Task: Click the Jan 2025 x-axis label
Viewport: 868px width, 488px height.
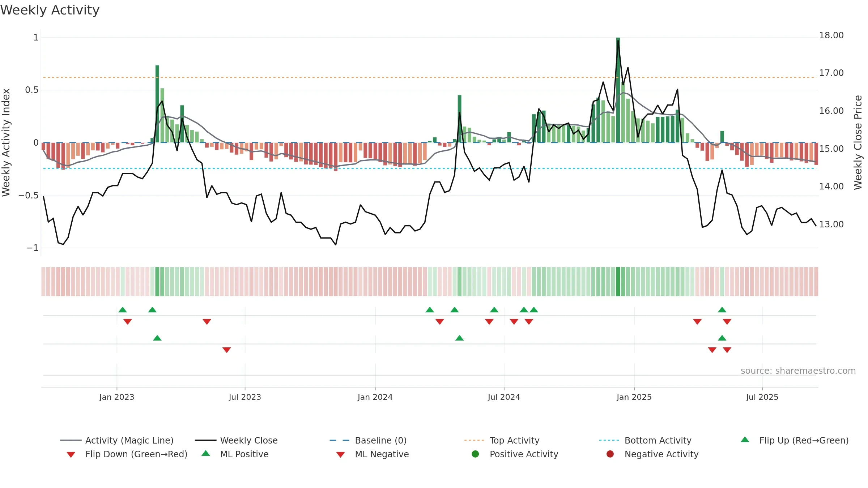Action: click(x=634, y=397)
